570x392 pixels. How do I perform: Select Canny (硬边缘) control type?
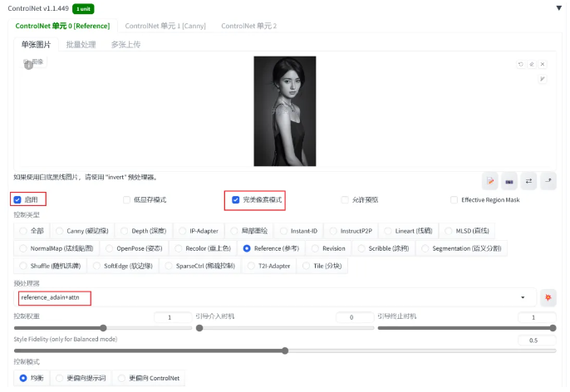tap(82, 231)
